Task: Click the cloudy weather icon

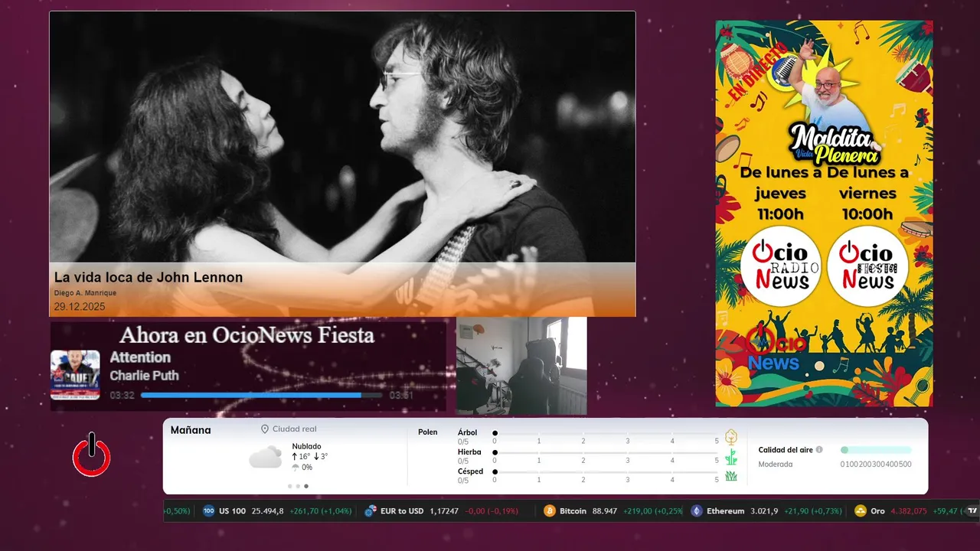Action: click(266, 457)
